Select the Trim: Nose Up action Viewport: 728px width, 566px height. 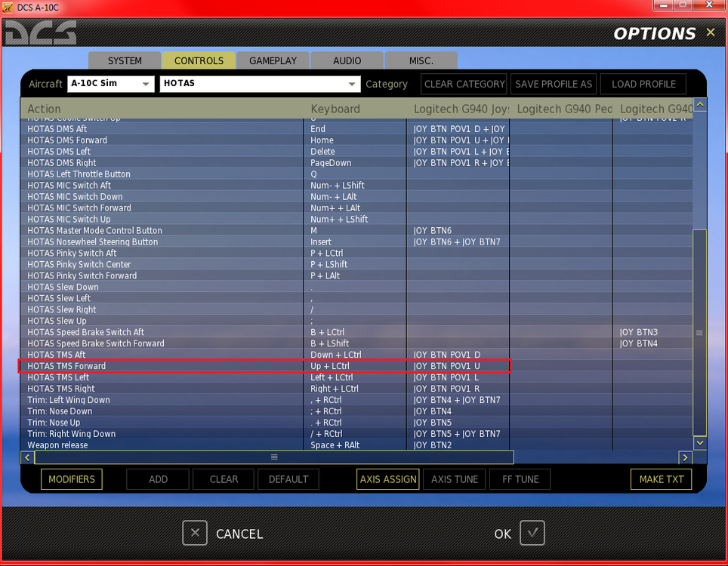54,423
